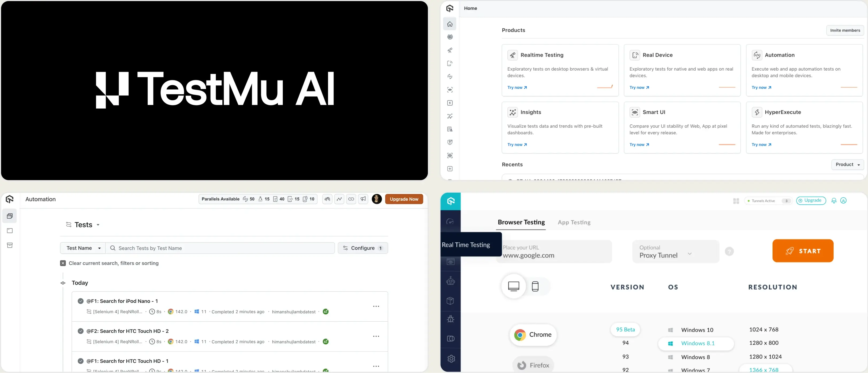This screenshot has height=373, width=868.
Task: Open more options for HTC Touch HD - 2 test
Action: [x=376, y=336]
